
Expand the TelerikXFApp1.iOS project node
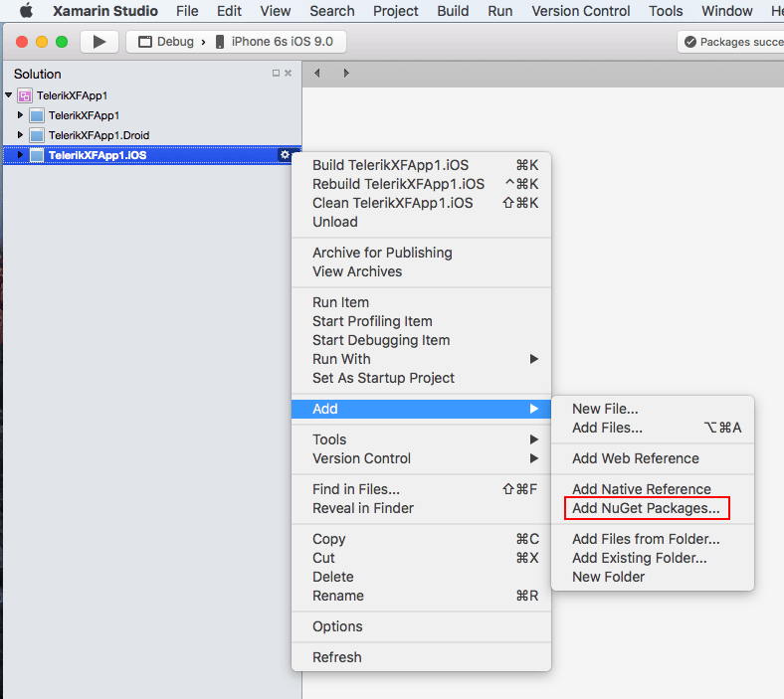pyautogui.click(x=20, y=155)
